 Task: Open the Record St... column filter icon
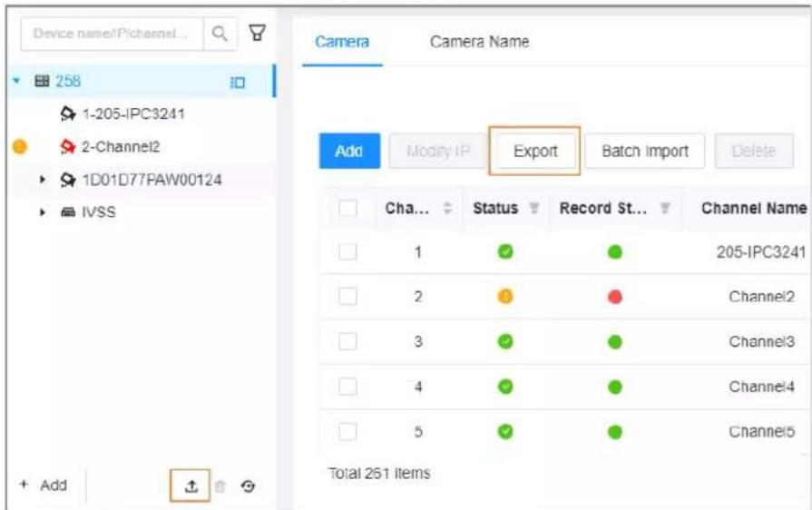pos(665,208)
